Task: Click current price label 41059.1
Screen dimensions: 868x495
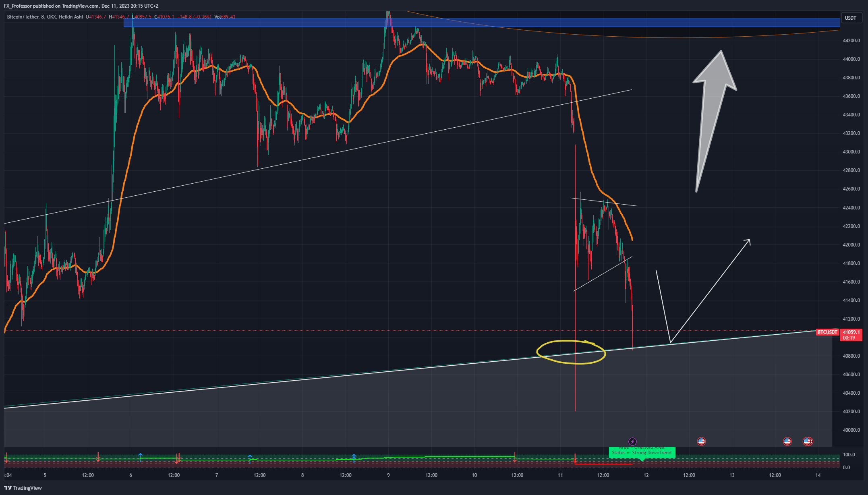Action: (x=851, y=332)
